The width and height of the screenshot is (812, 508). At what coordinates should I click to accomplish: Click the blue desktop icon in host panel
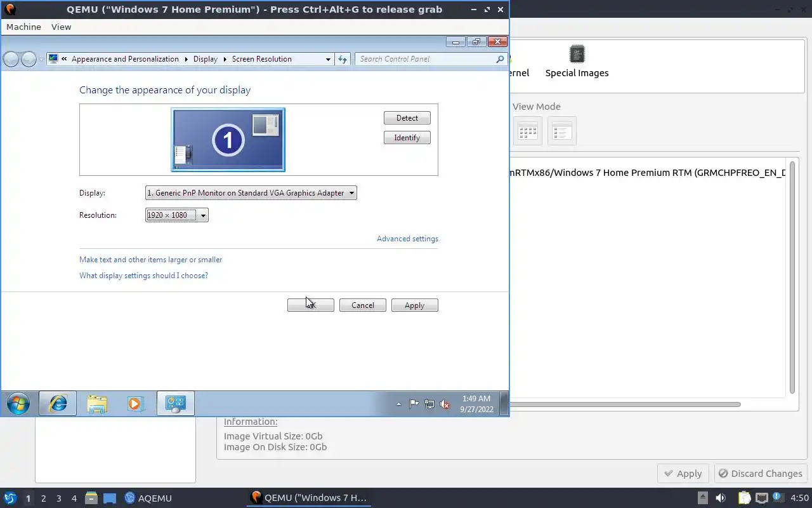109,498
